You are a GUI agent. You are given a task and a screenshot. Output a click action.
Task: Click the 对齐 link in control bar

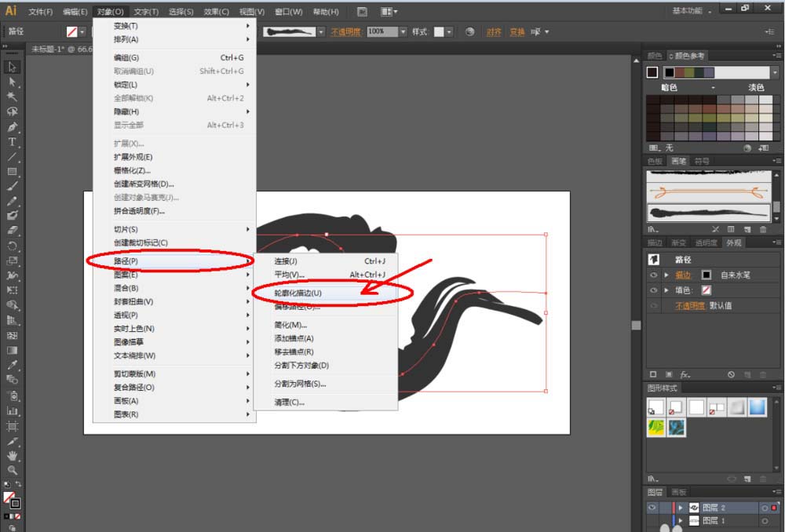[494, 32]
